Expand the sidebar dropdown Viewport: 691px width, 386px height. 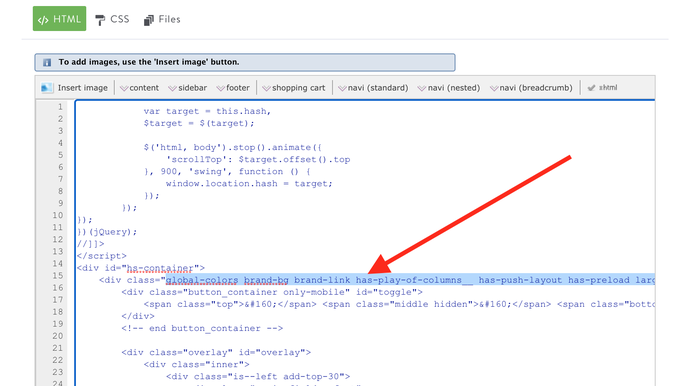[188, 88]
